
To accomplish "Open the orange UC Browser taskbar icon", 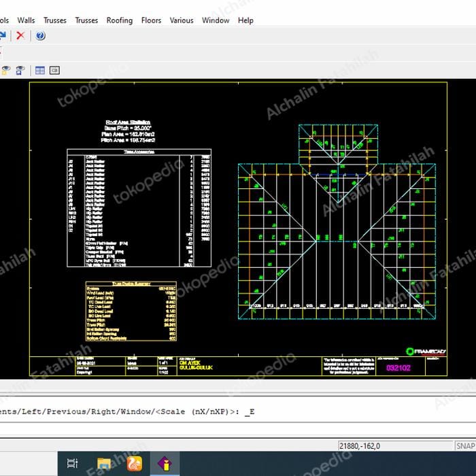I will [135, 463].
